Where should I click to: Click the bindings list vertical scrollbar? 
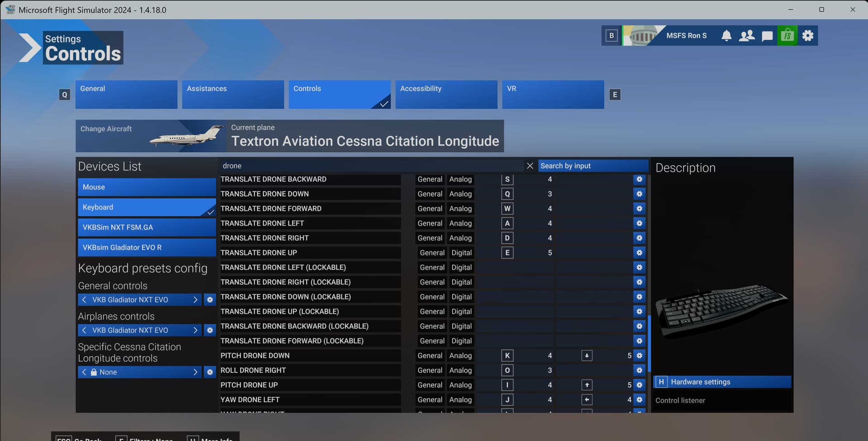[x=649, y=343]
